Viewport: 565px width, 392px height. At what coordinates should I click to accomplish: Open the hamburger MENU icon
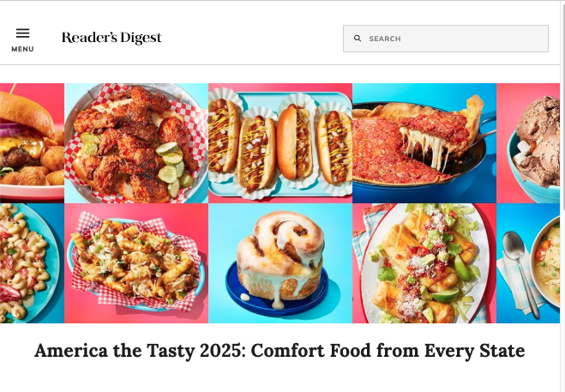coord(22,33)
